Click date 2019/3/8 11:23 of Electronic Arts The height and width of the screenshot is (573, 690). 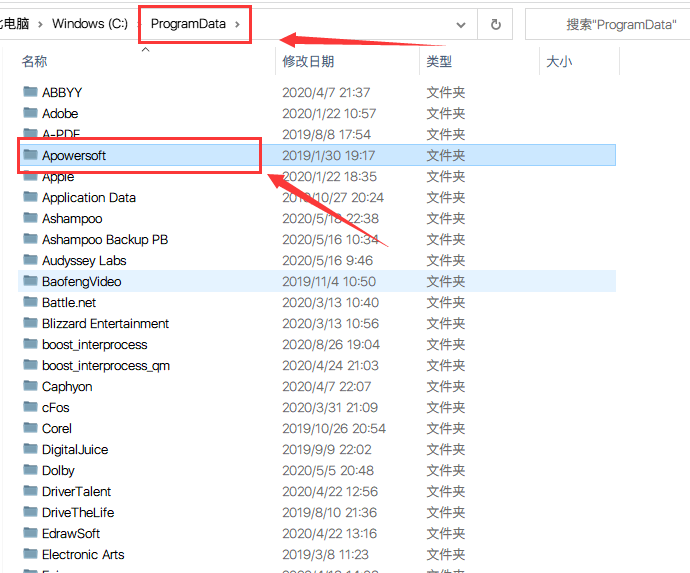[x=325, y=555]
